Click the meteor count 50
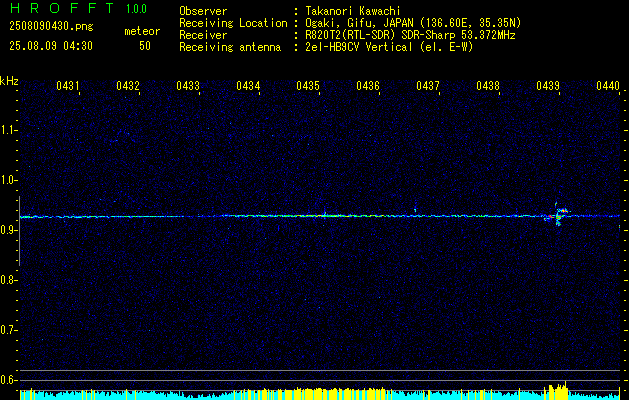The width and height of the screenshot is (629, 400). 145,46
